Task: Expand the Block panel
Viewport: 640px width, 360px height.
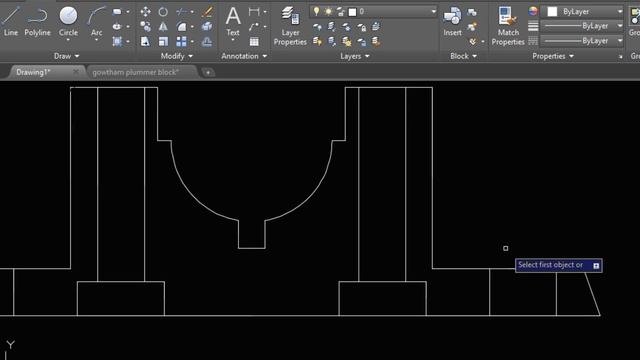Action: point(463,56)
